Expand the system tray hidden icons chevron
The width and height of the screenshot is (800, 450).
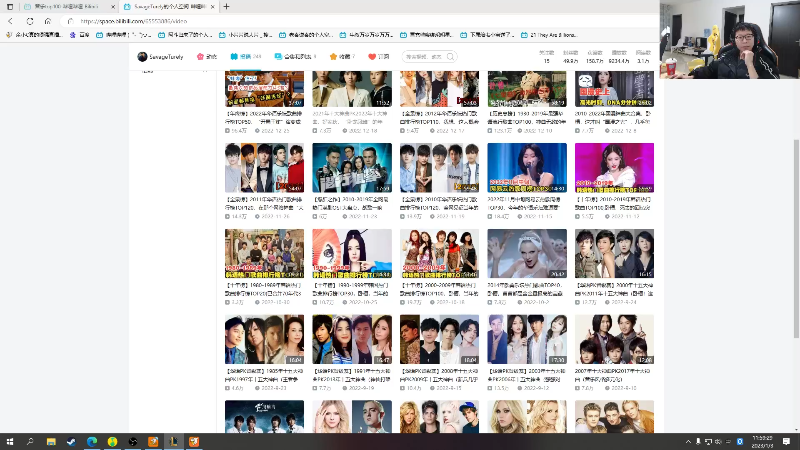pos(688,441)
